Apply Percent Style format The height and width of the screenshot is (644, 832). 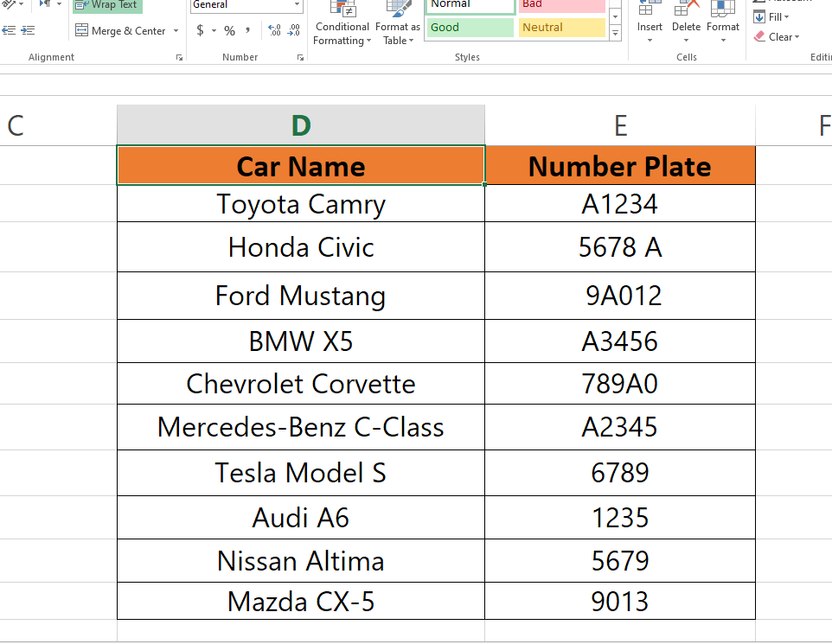pos(229,31)
